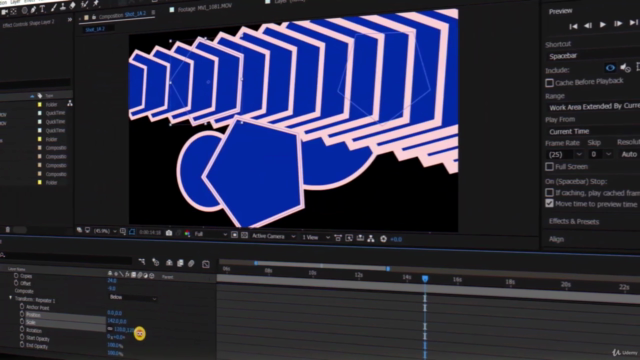Open the Skip 0 dropdown
The height and width of the screenshot is (360, 640).
(x=600, y=154)
